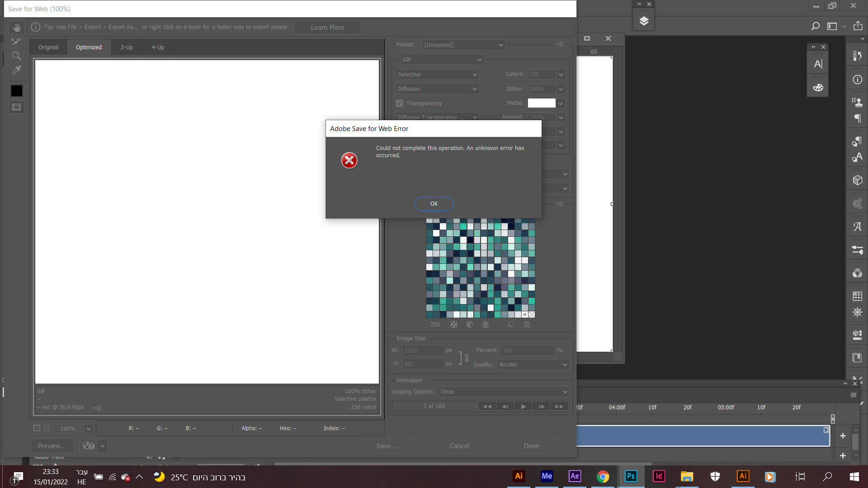
Task: Open Layers panel icon at top
Action: (x=644, y=21)
